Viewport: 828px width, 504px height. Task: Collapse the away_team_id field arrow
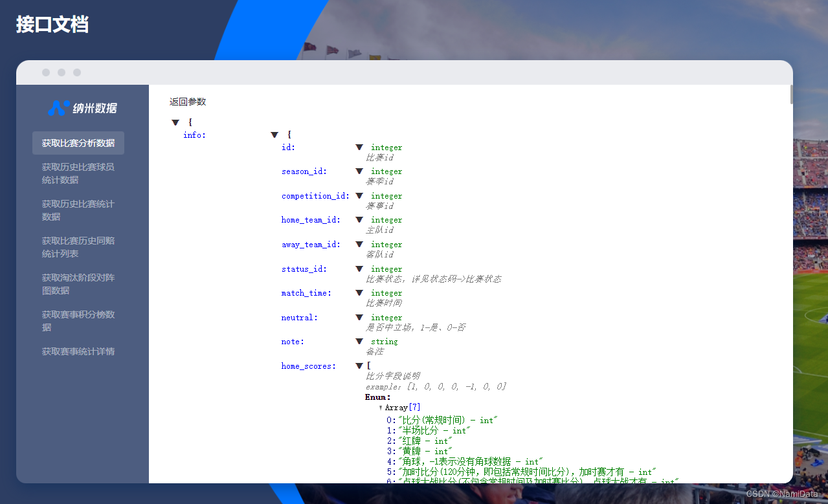pyautogui.click(x=359, y=245)
